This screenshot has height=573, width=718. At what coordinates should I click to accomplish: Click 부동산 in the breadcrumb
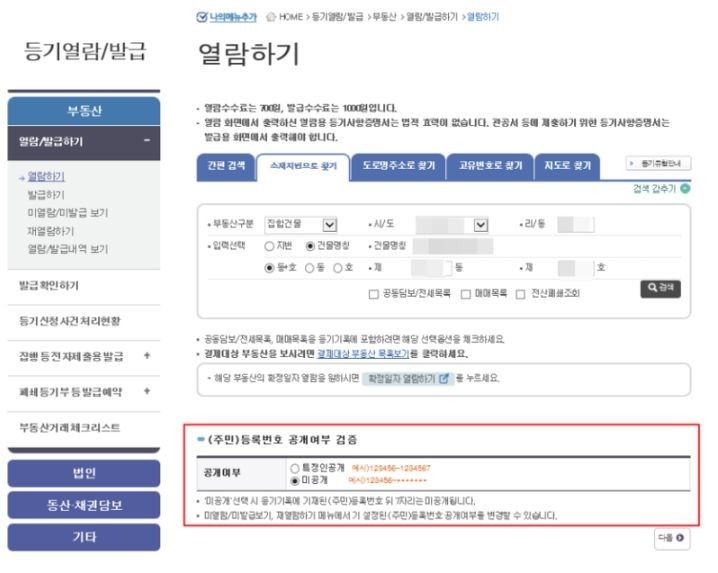point(384,17)
